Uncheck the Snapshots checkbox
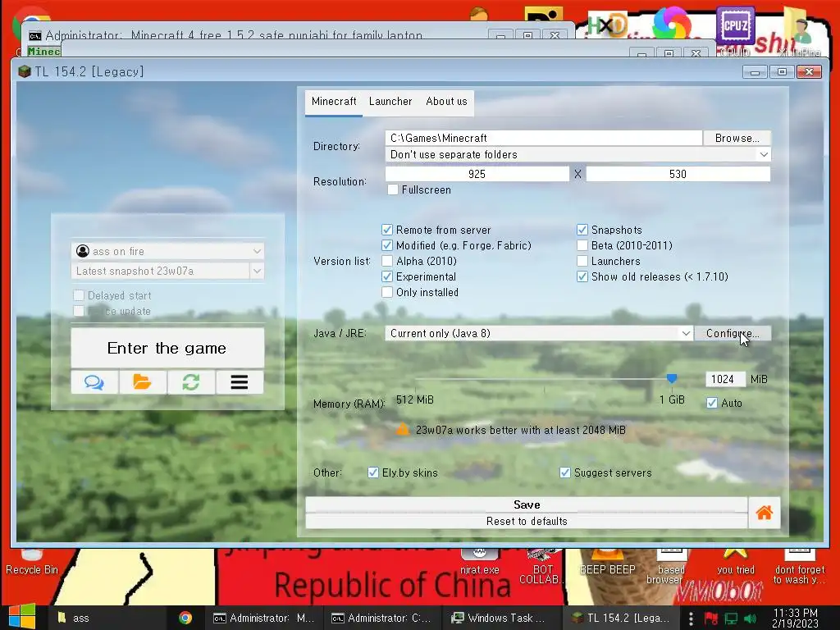Viewport: 840px width, 630px height. 582,230
